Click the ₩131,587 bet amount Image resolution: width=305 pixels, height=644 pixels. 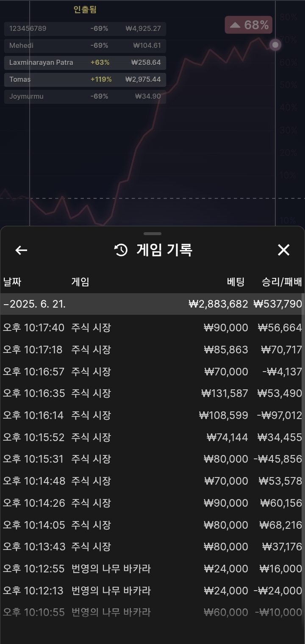coord(225,393)
